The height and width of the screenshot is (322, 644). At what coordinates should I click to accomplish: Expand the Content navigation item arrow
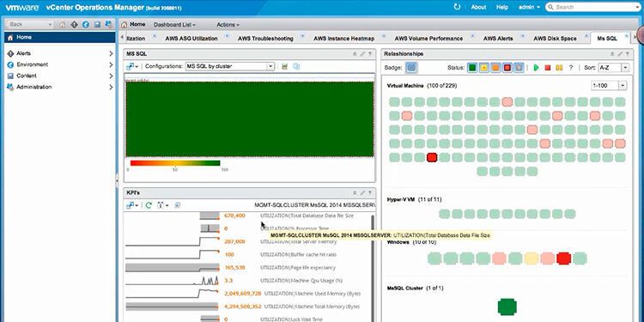[x=111, y=76]
